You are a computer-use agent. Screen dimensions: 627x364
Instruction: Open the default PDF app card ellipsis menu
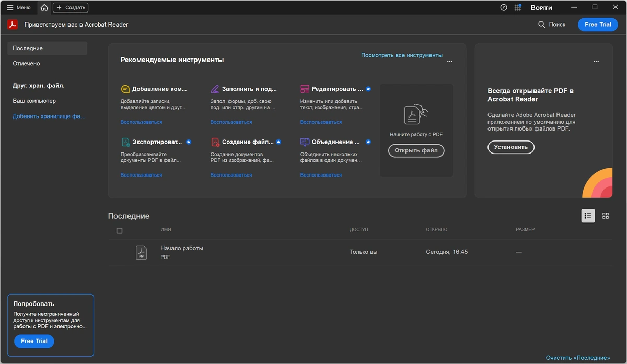596,61
